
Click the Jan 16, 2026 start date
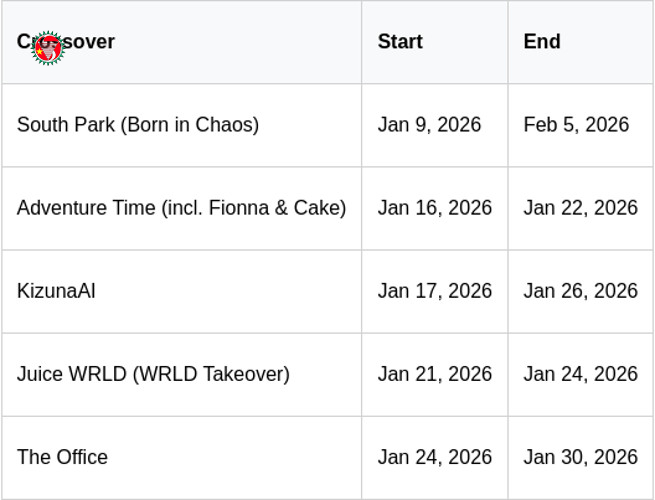click(435, 208)
